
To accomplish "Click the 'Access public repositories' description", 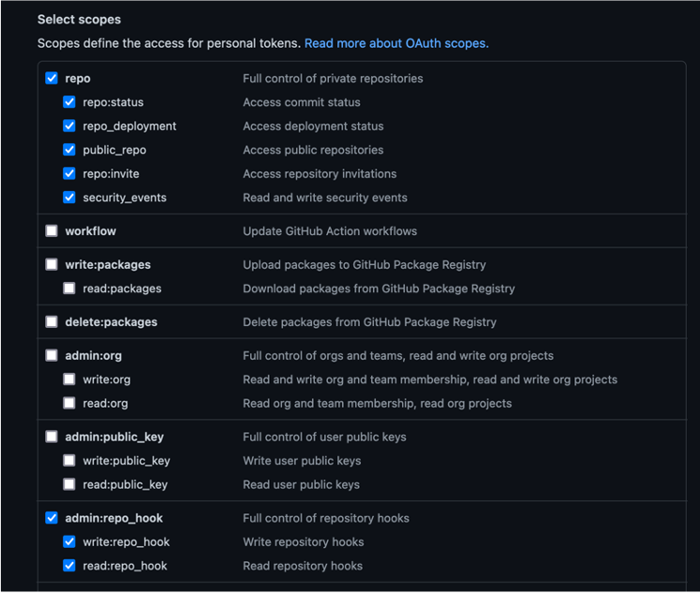I will click(313, 150).
